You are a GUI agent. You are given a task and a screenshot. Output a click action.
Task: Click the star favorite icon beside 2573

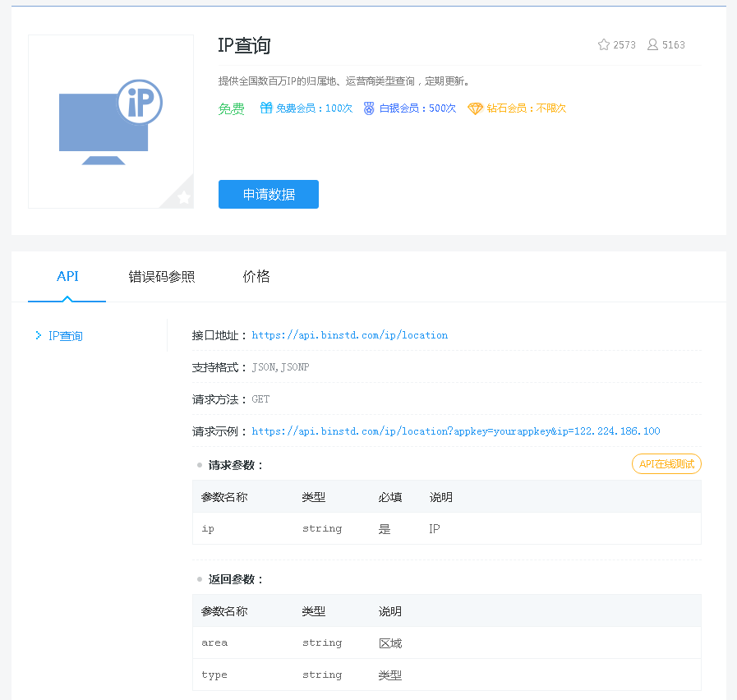(x=602, y=44)
